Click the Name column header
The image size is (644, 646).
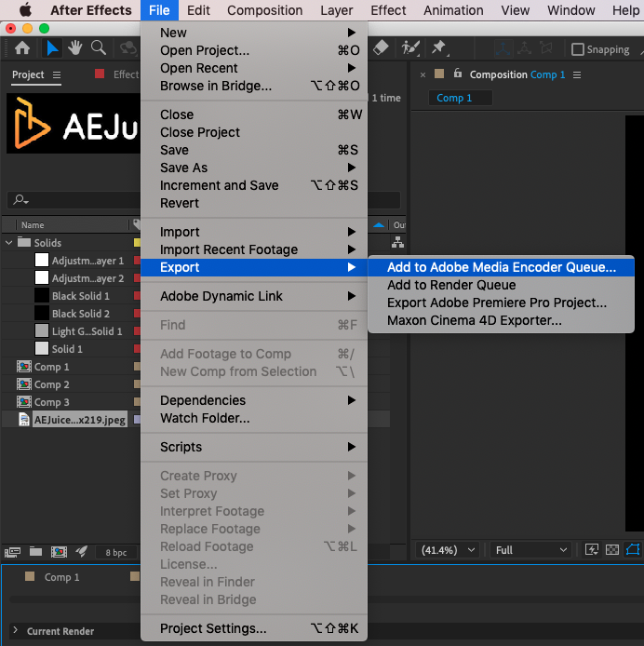click(33, 225)
